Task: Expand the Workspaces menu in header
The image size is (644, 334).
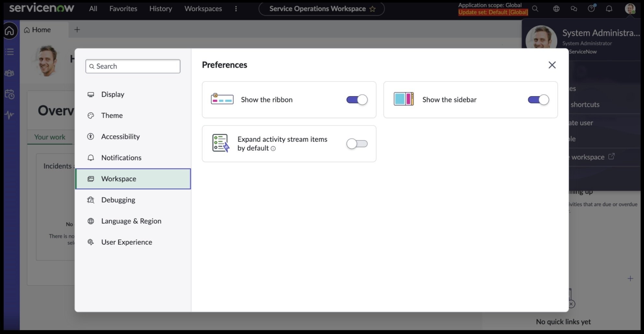Action: [203, 9]
